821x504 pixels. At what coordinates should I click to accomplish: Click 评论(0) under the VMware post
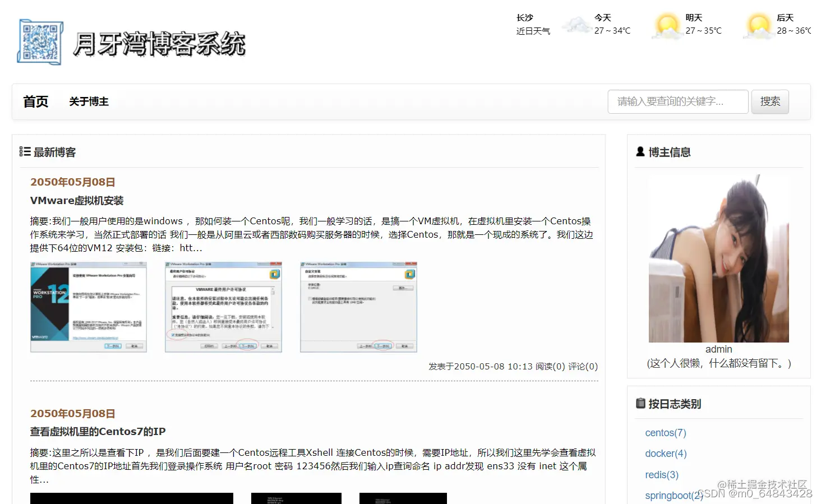583,366
